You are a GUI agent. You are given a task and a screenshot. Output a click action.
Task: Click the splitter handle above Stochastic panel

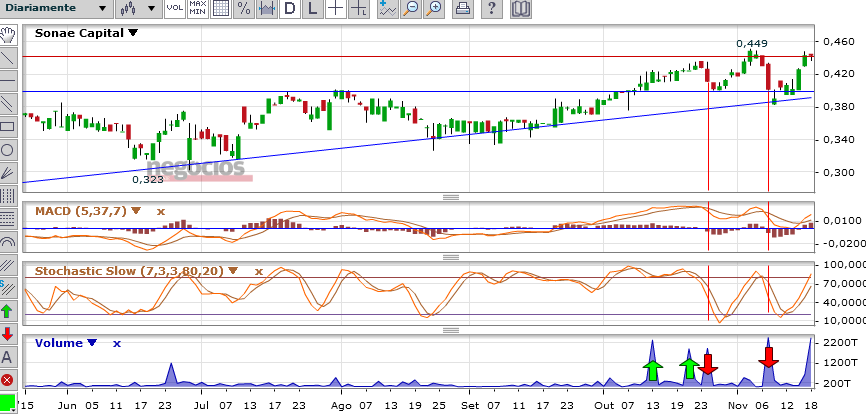pyautogui.click(x=451, y=257)
